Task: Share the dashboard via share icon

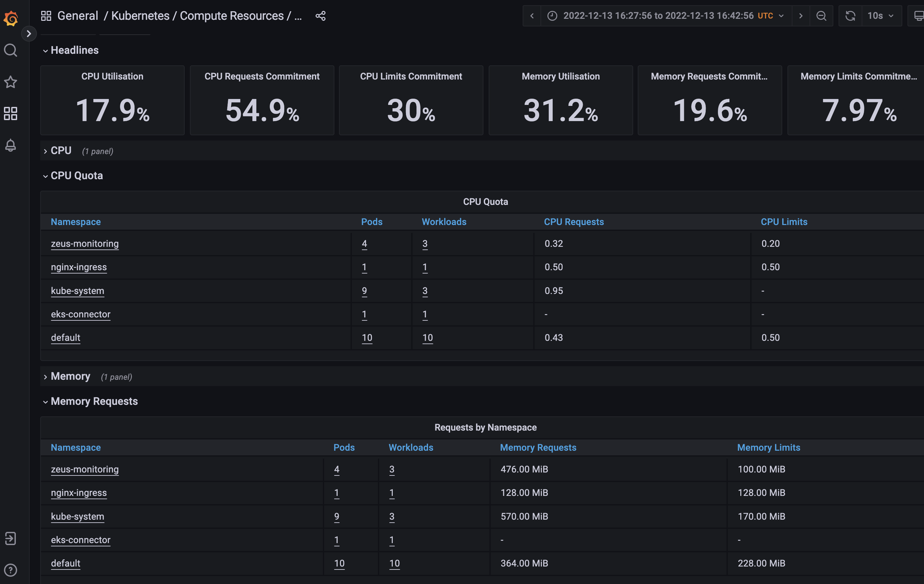Action: tap(321, 16)
